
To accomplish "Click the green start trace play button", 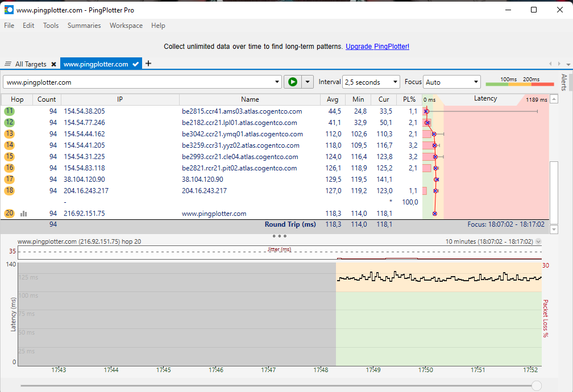I will pyautogui.click(x=292, y=82).
